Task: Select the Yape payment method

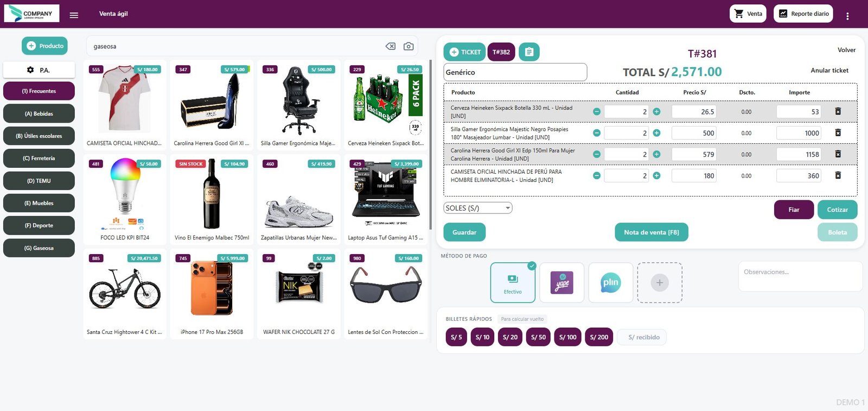Action: [x=562, y=282]
